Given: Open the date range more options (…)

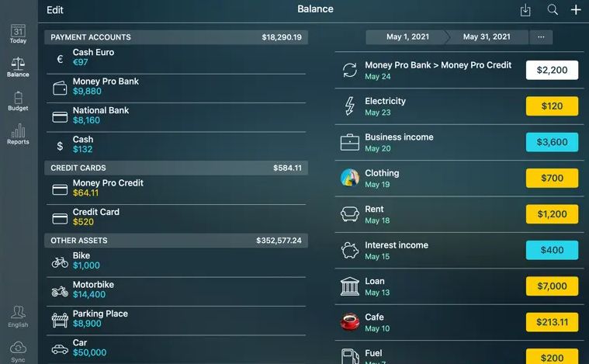Looking at the screenshot, I should pyautogui.click(x=541, y=36).
